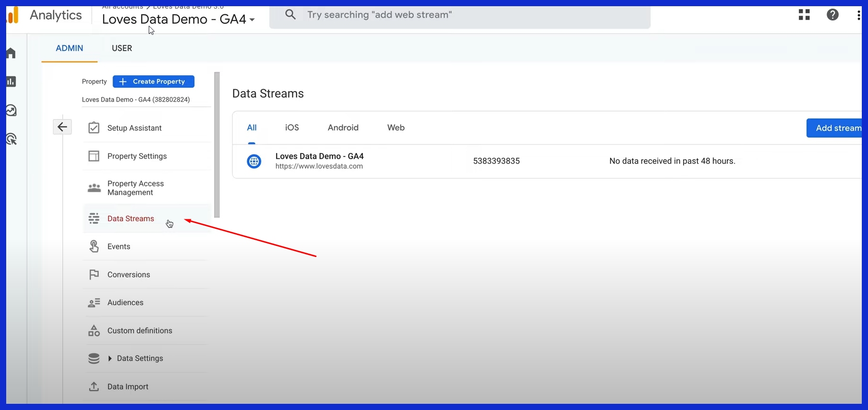This screenshot has width=868, height=410.
Task: Select the All streams tab
Action: pos(252,128)
